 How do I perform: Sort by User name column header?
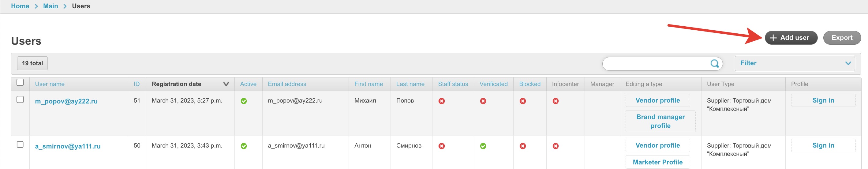tap(50, 84)
